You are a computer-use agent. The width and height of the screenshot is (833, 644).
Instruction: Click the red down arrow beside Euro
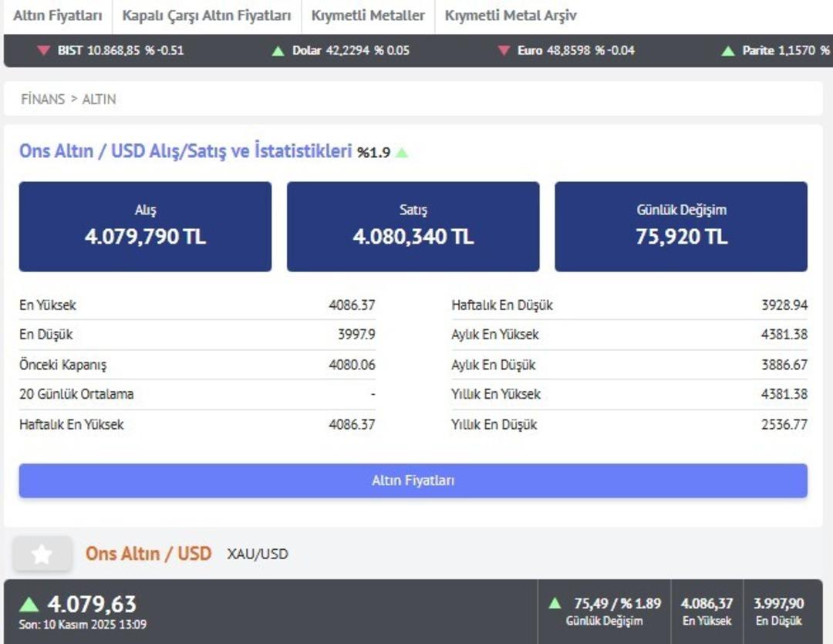(x=504, y=51)
